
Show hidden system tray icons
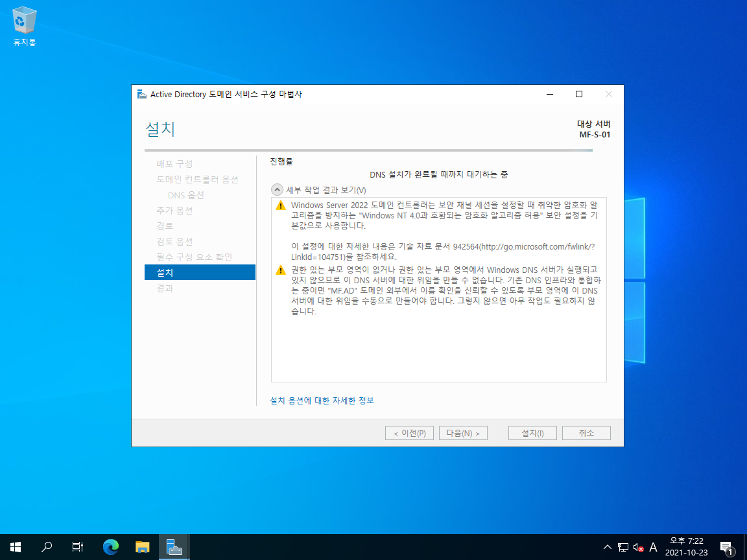pyautogui.click(x=608, y=547)
